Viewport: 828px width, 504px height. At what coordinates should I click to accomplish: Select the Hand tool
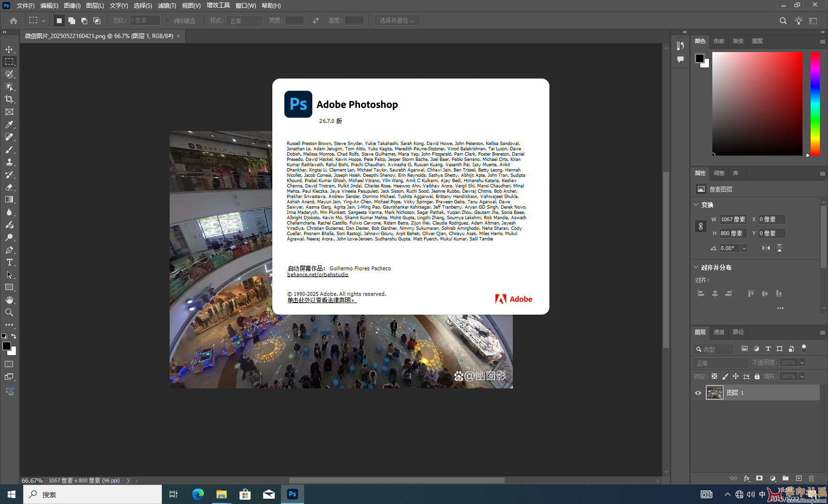click(x=9, y=300)
